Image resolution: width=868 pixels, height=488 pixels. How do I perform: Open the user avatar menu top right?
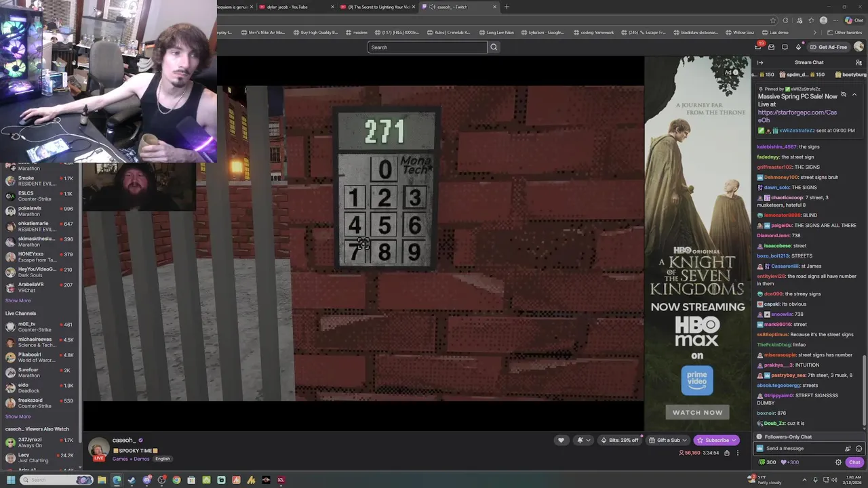pos(859,47)
